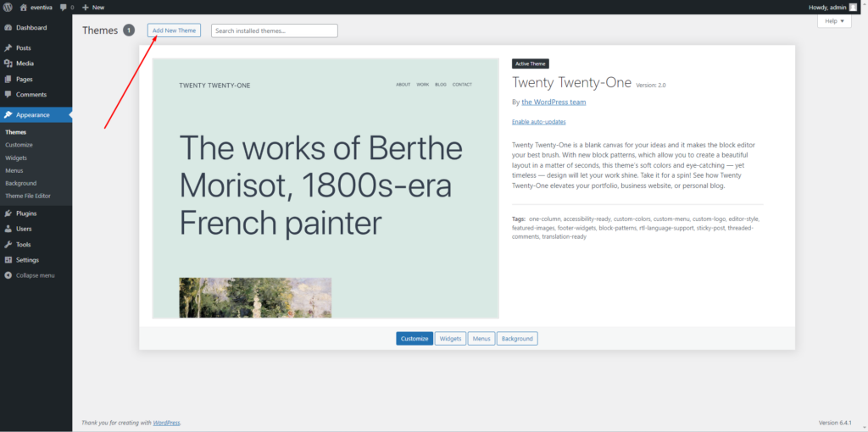The height and width of the screenshot is (432, 868).
Task: Click the admin avatar image
Action: click(853, 7)
